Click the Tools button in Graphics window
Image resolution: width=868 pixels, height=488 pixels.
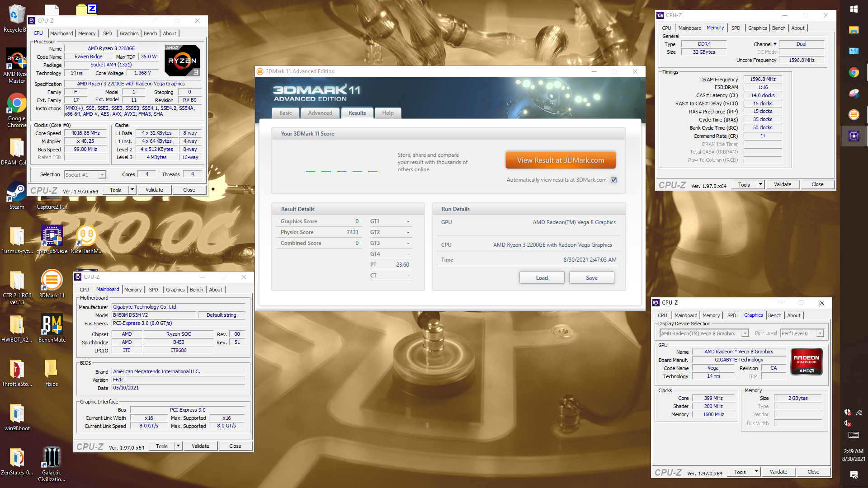(x=740, y=472)
